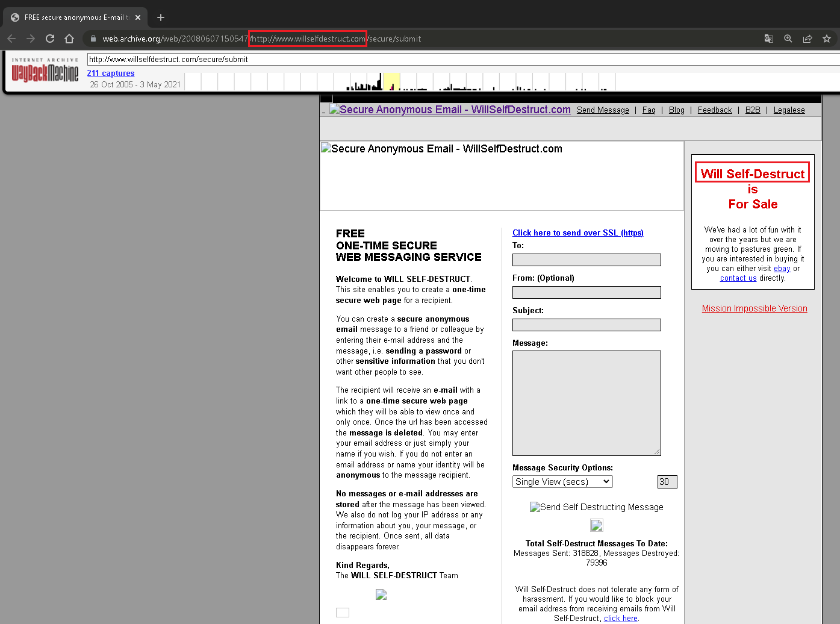Reload the page with refresh icon
The width and height of the screenshot is (840, 624).
(x=50, y=39)
